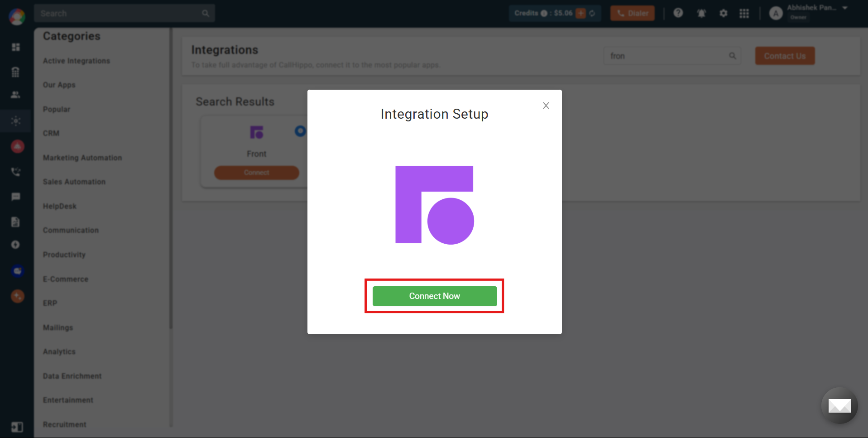Click the top global Search field
Screen dimensions: 868x438
pyautogui.click(x=124, y=13)
